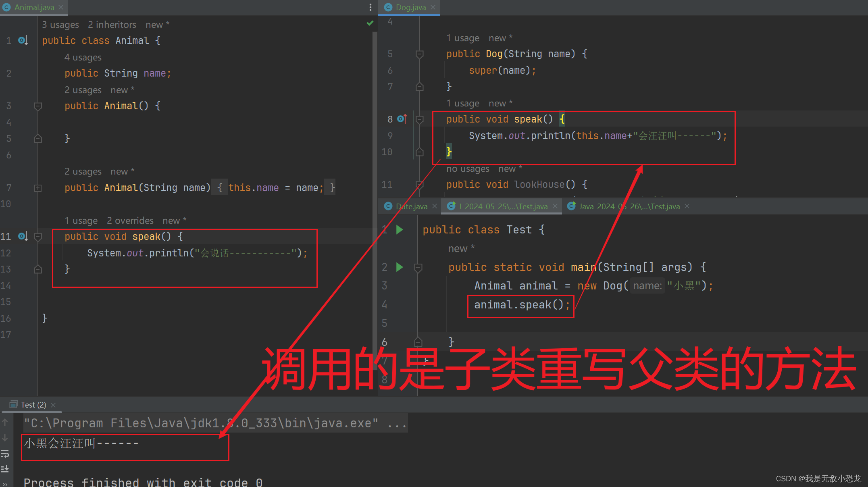Run the main method with gutter arrow
Viewport: 868px width, 487px height.
pyautogui.click(x=400, y=267)
